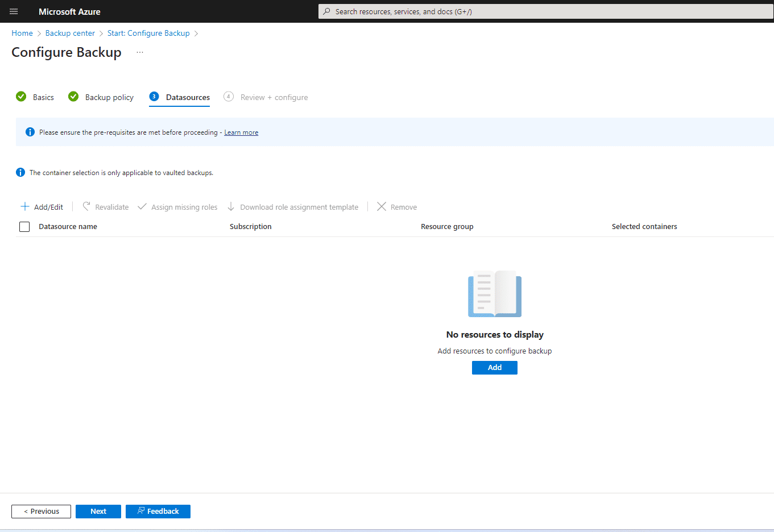The height and width of the screenshot is (532, 774).
Task: Focus the search resources input field
Action: (546, 11)
